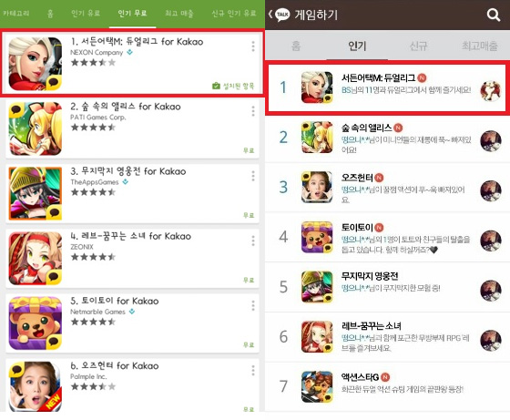Open overflow menu for 숲 속의 앨리스

253,111
